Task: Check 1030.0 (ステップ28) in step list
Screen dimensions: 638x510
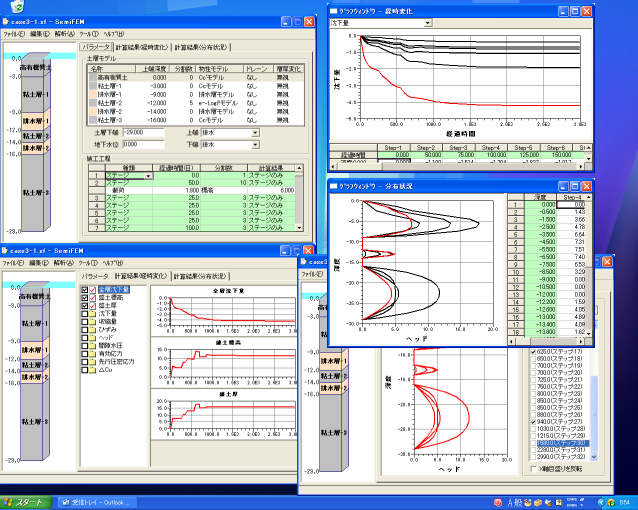Action: pyautogui.click(x=533, y=429)
